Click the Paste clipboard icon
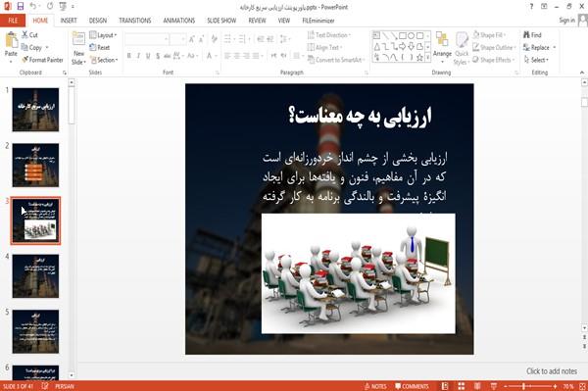588x391 pixels. coord(11,40)
